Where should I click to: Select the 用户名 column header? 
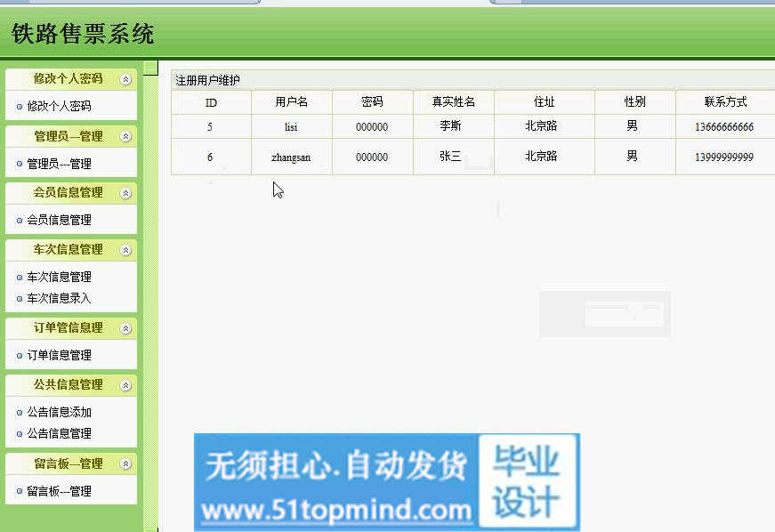pos(292,102)
